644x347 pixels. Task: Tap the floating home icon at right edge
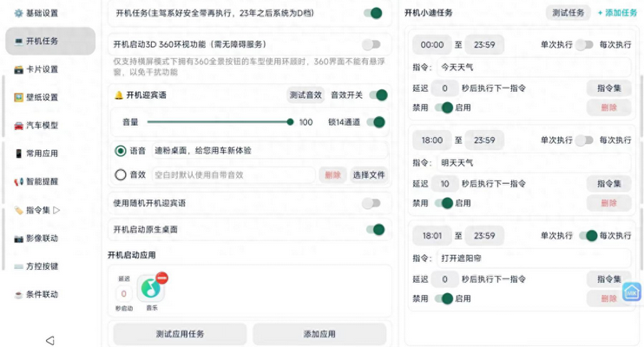click(632, 292)
